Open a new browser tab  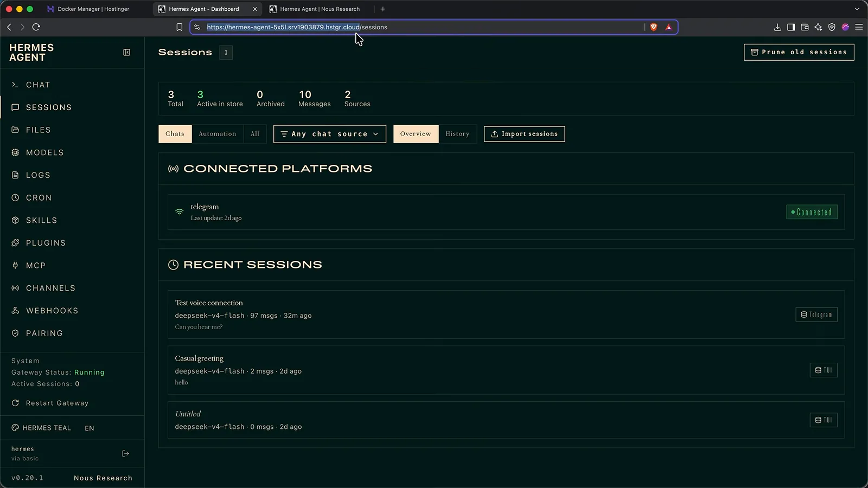coord(383,9)
